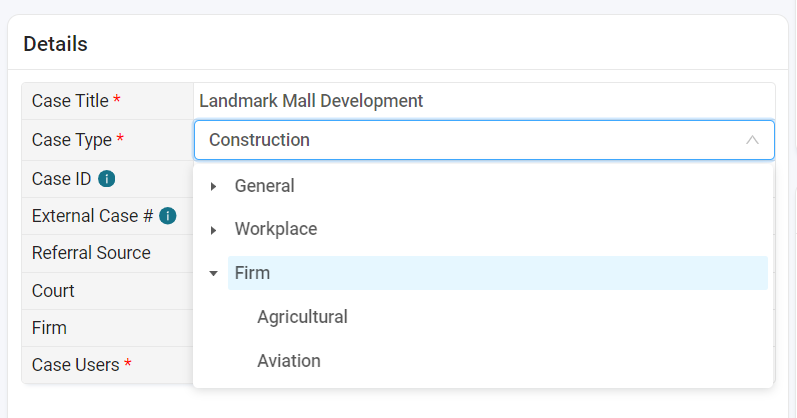Screen dimensions: 797x418
Task: Click the Firm label in the left column
Action: click(49, 328)
